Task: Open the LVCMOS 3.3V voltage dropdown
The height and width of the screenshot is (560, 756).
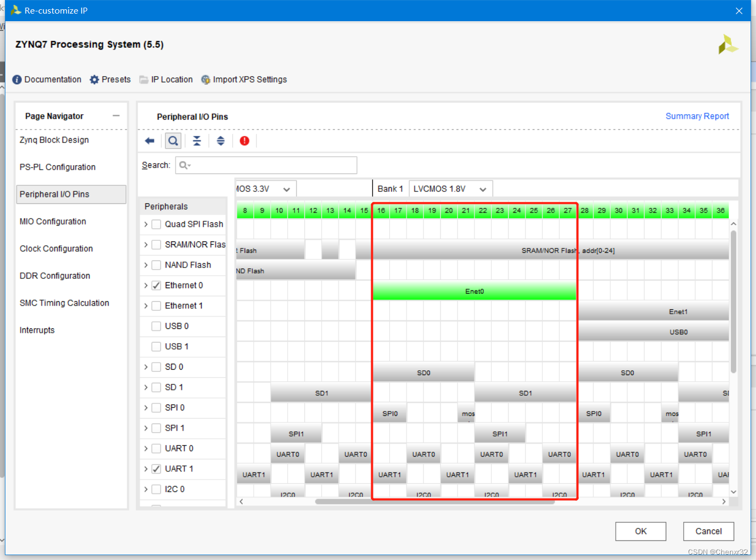Action: pyautogui.click(x=266, y=189)
